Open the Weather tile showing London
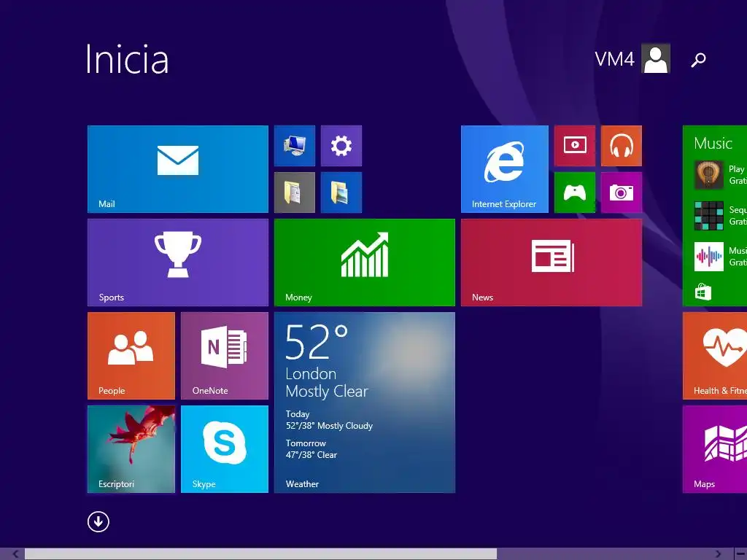Screen dimensions: 747x560 pyautogui.click(x=365, y=402)
